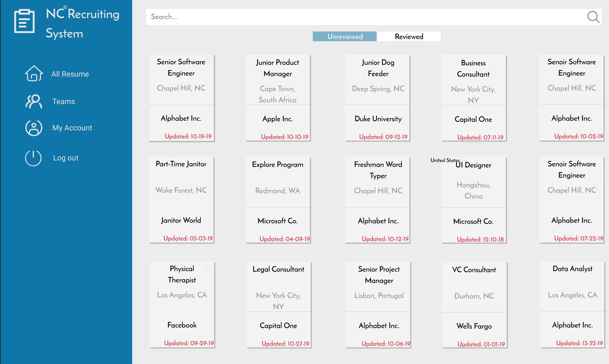Star the Senior Software Engineer card
Viewport: 609px width, 364px height.
click(208, 60)
